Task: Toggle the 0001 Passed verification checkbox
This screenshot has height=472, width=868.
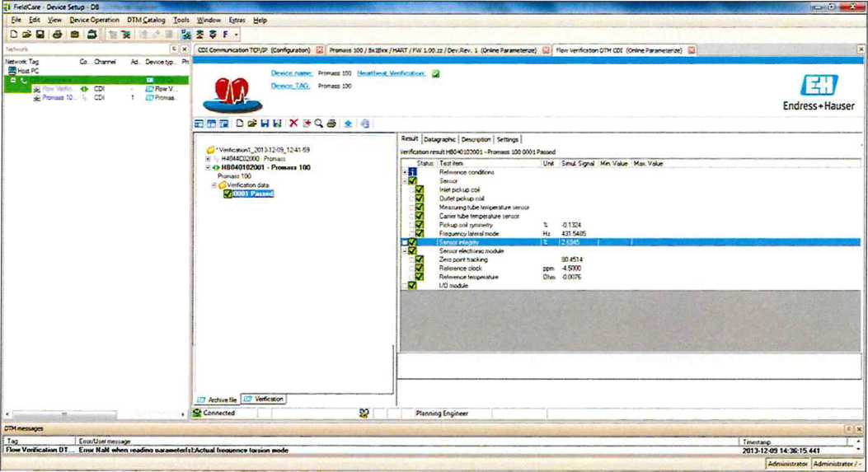Action: pos(228,194)
